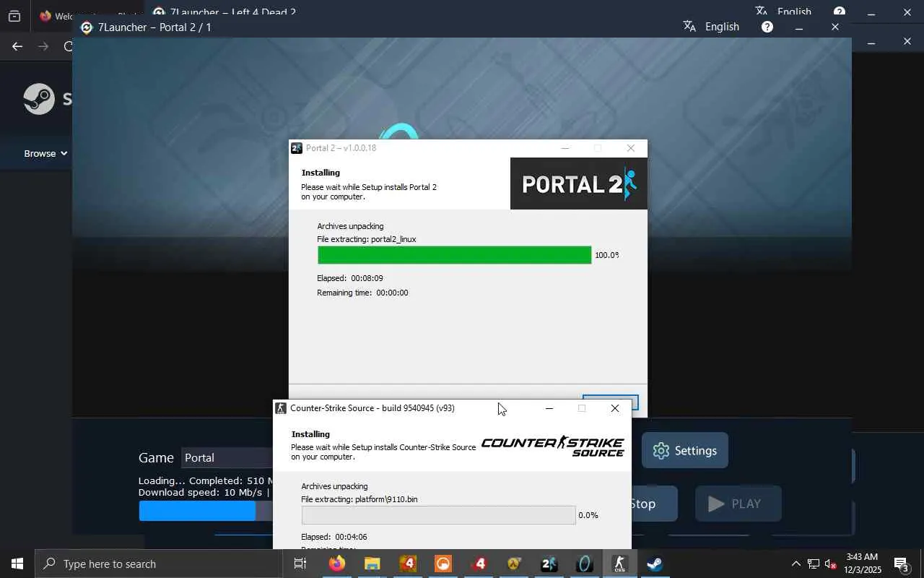Click the orange launcher taskbar icon
Viewport: 924px width, 578px height.
tap(443, 564)
